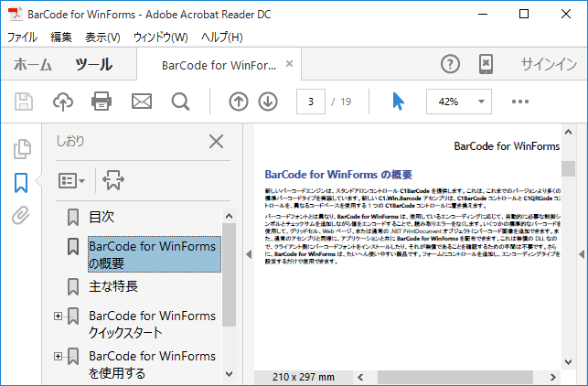The height and width of the screenshot is (386, 588).
Task: Toggle the bookmarks panel icon
Action: [21, 183]
